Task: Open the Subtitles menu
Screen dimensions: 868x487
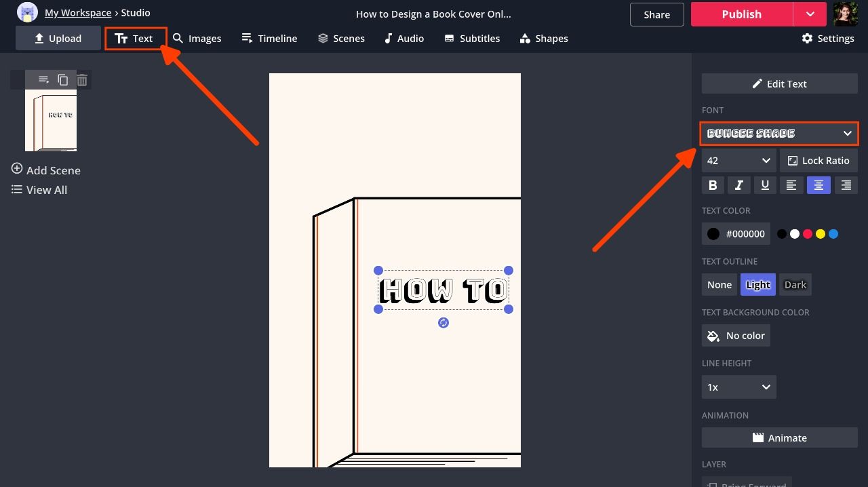Action: point(472,39)
